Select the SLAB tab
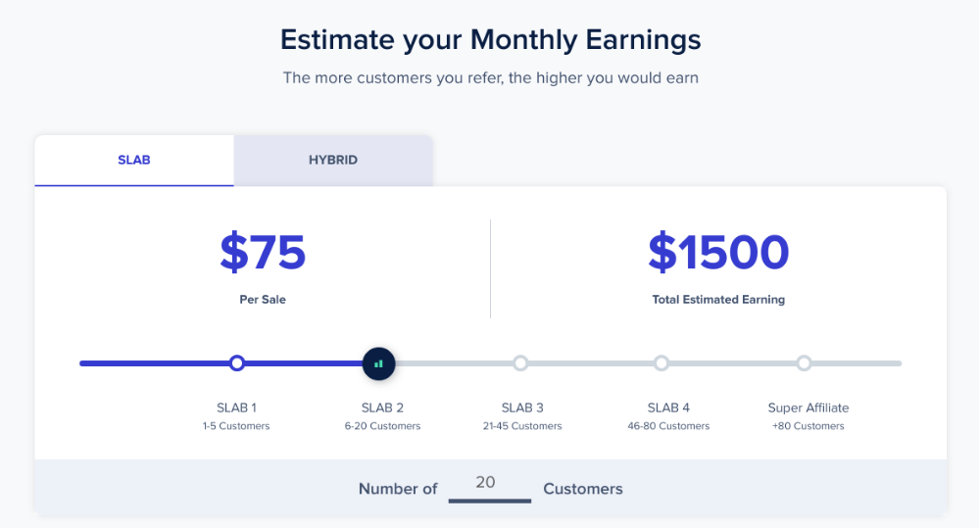Viewport: 980px width, 528px height. click(134, 160)
